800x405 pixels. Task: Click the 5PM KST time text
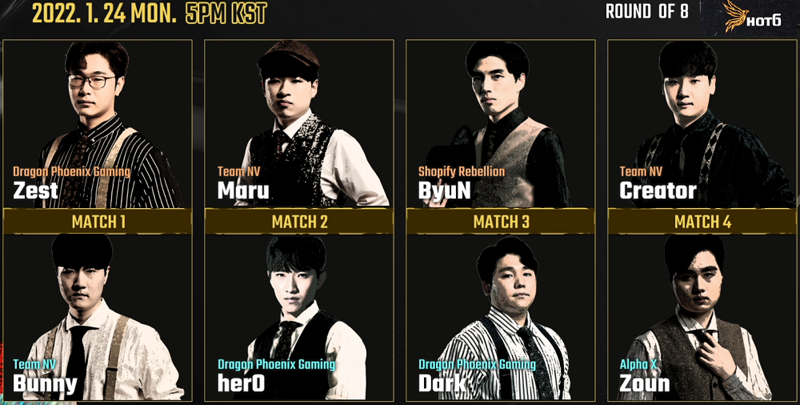[226, 14]
